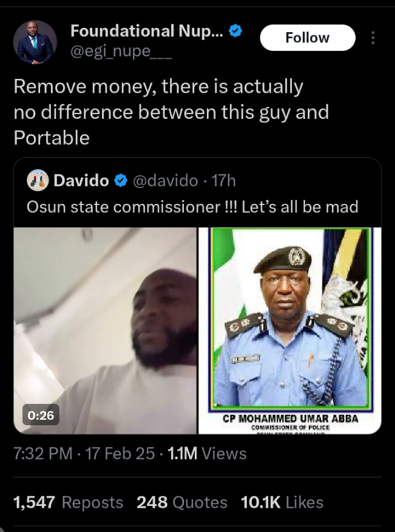Click the verified badge beside Foundational Nup...
Viewport: 395px width, 532px height.
pyautogui.click(x=235, y=31)
